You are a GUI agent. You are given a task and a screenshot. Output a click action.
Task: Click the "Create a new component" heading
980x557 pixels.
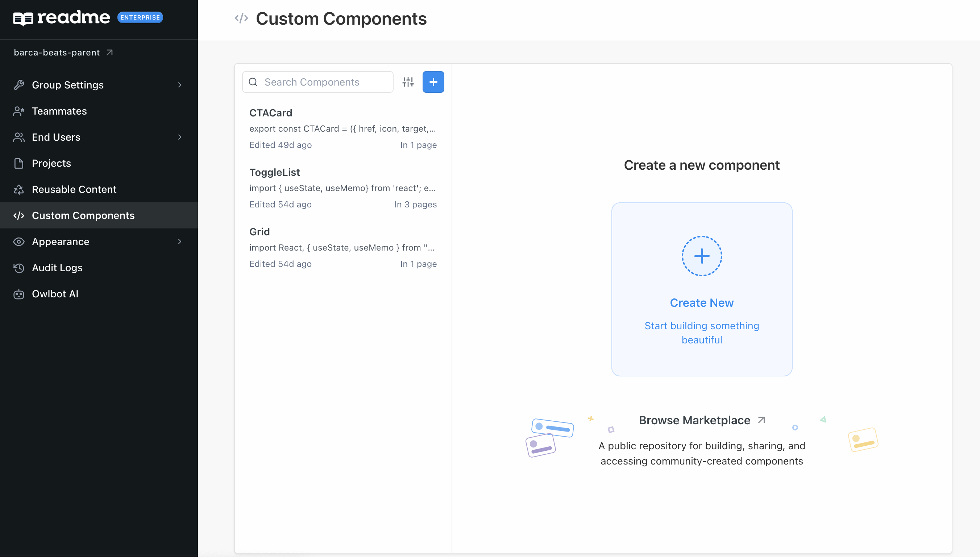[x=702, y=165]
